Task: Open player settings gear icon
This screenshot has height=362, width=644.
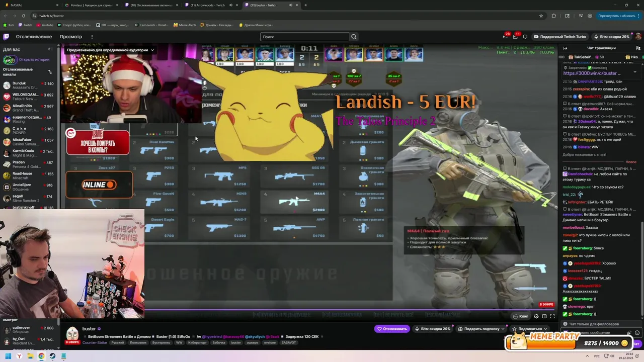Action: pos(536,316)
